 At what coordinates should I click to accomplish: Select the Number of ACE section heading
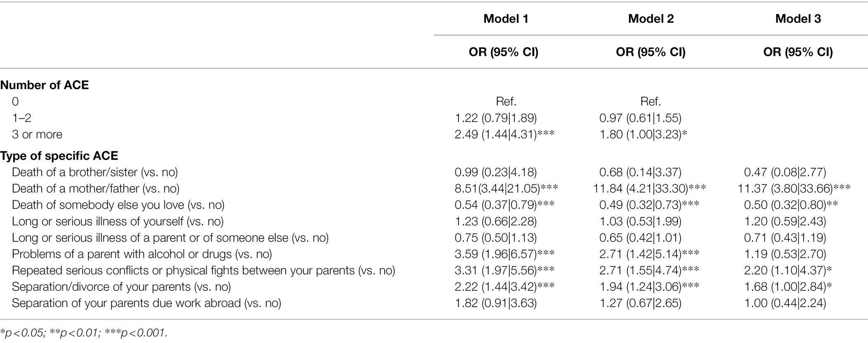click(x=45, y=85)
